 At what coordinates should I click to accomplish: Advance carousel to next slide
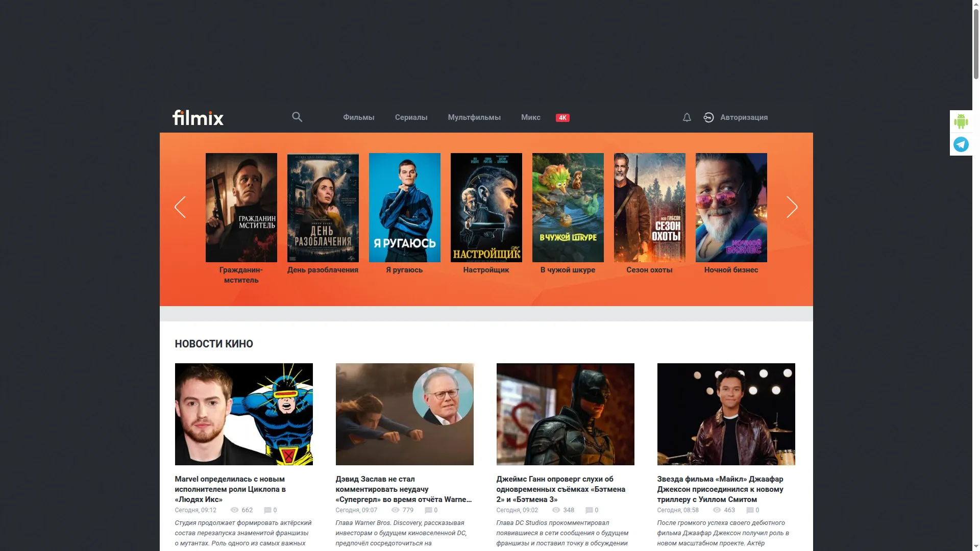point(792,207)
